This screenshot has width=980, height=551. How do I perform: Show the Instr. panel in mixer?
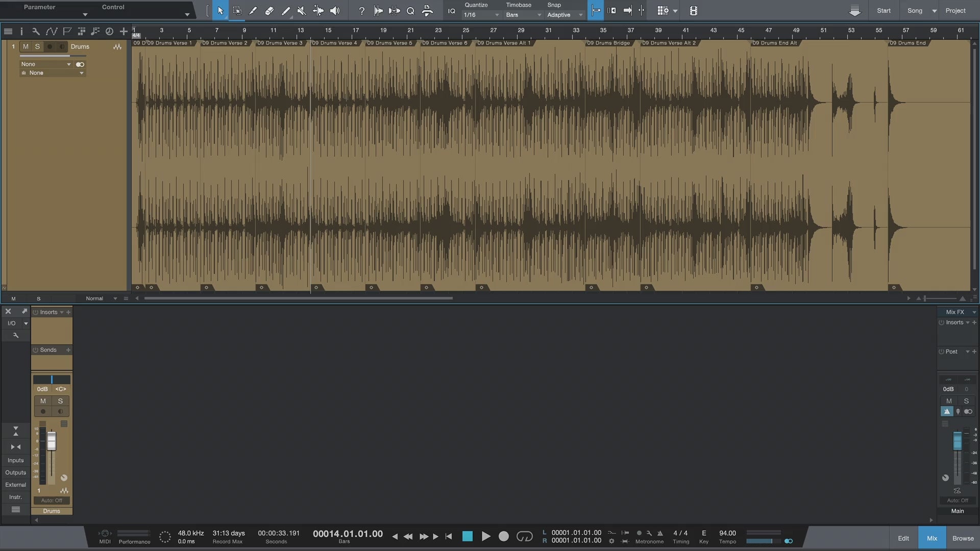click(15, 497)
